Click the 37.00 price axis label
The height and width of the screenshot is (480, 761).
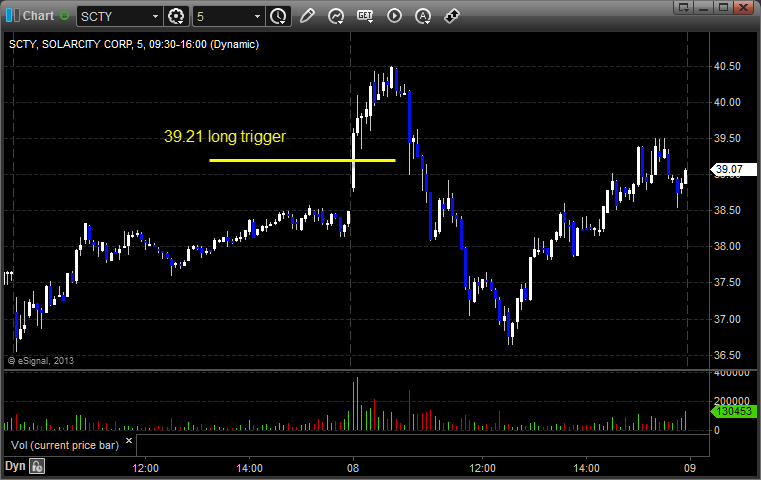pyautogui.click(x=727, y=319)
